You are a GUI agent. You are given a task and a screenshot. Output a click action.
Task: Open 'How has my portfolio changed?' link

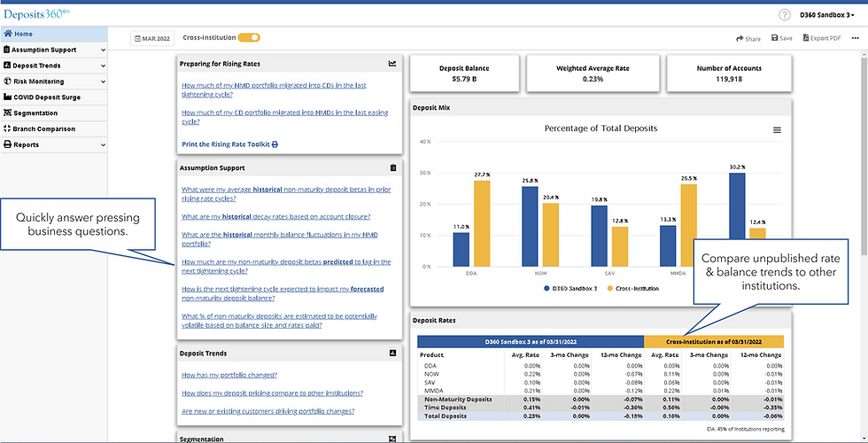(229, 375)
